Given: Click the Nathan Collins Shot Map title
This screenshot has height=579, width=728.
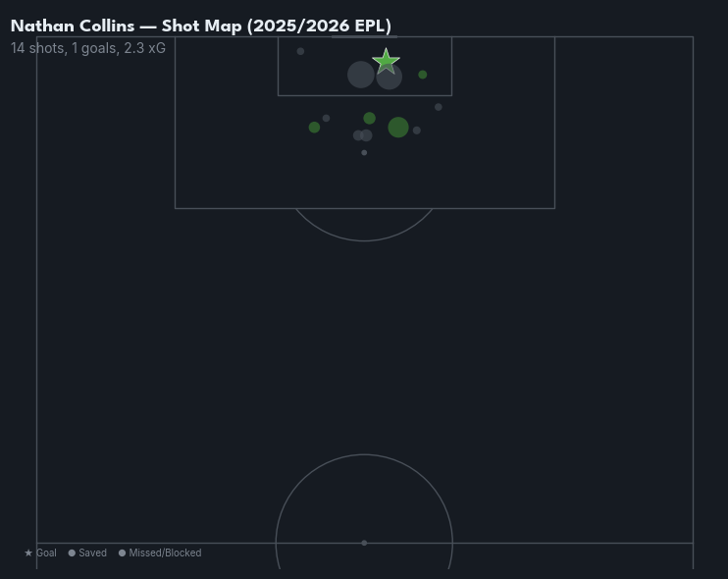Looking at the screenshot, I should tap(200, 26).
